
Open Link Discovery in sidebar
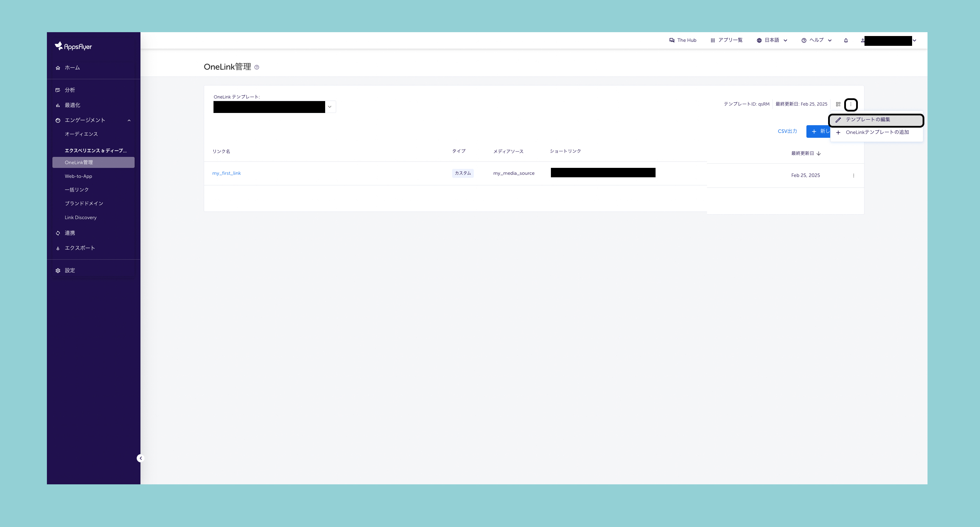pos(80,218)
